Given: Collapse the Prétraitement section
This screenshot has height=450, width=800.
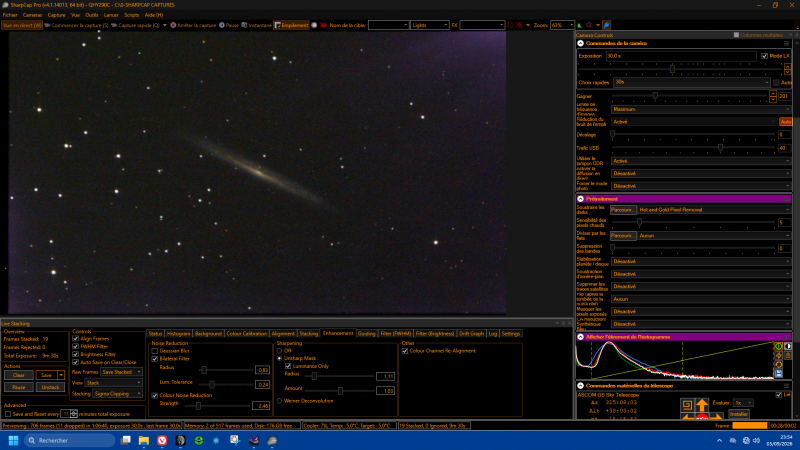Looking at the screenshot, I should [581, 199].
